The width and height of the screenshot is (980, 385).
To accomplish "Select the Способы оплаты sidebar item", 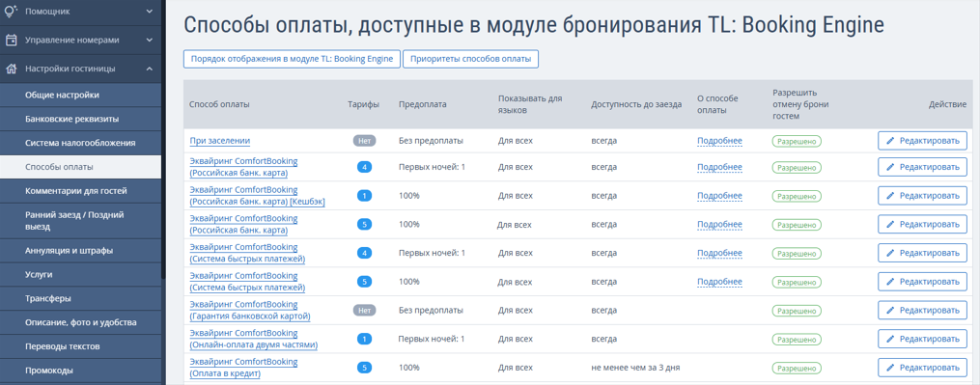I will click(80, 167).
